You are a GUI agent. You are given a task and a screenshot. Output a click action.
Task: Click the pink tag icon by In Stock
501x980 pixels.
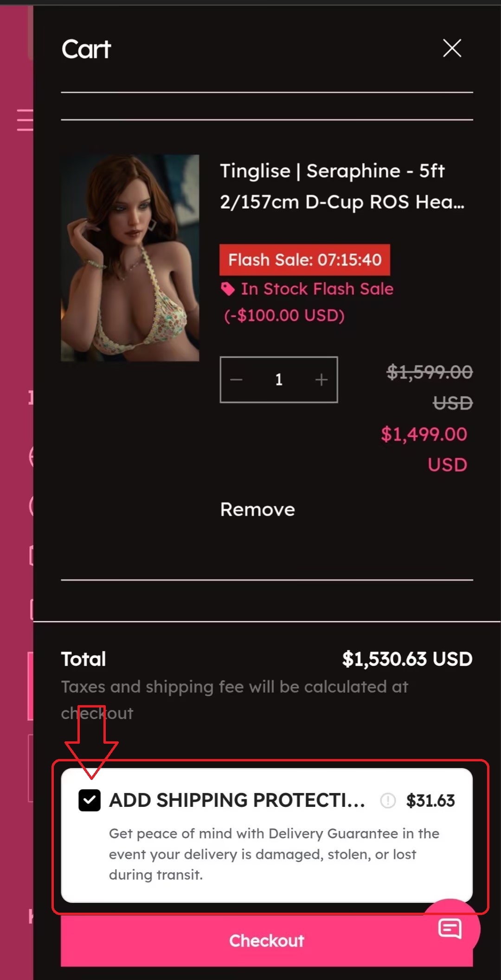(x=227, y=289)
